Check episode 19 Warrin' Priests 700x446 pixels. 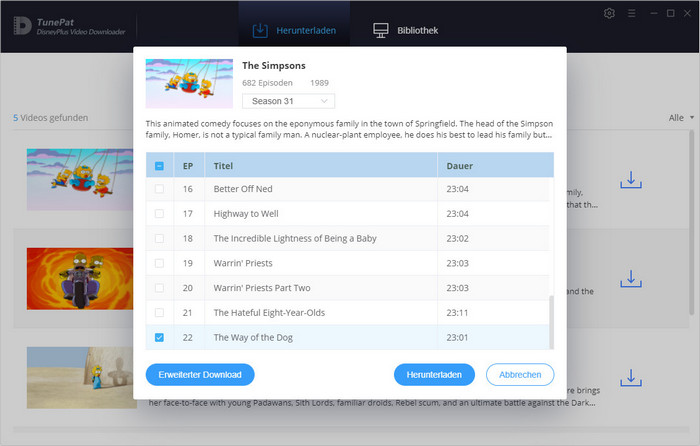[x=159, y=263]
